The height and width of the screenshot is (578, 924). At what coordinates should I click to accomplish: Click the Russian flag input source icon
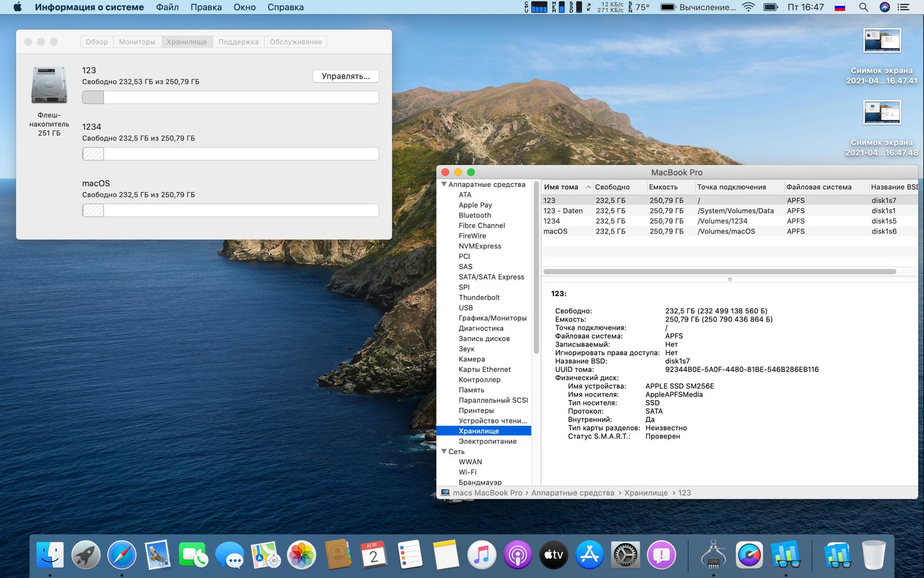click(840, 7)
